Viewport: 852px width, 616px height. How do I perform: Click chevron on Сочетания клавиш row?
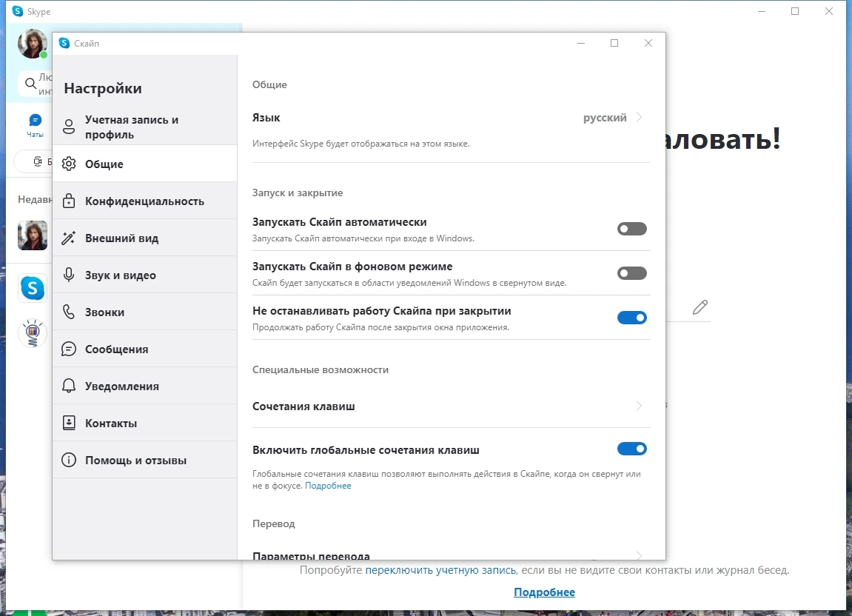pos(639,406)
